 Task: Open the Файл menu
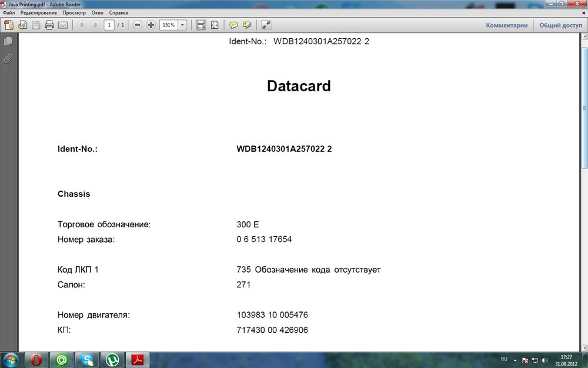pyautogui.click(x=9, y=12)
